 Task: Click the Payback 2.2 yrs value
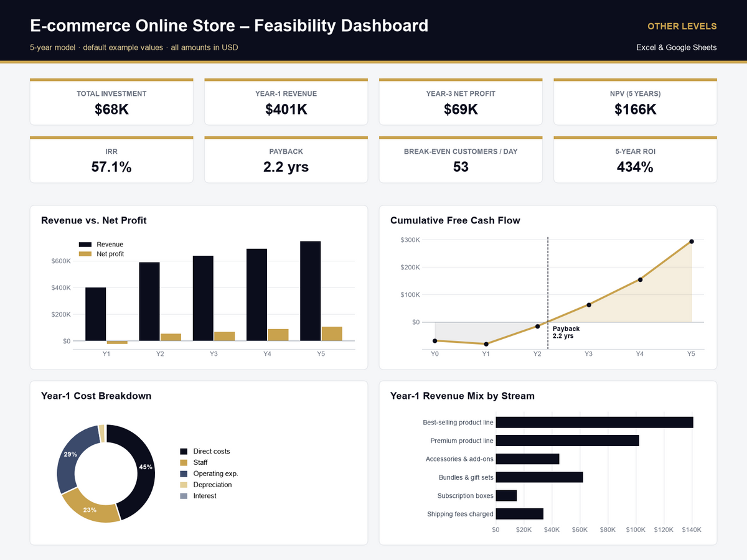(286, 167)
